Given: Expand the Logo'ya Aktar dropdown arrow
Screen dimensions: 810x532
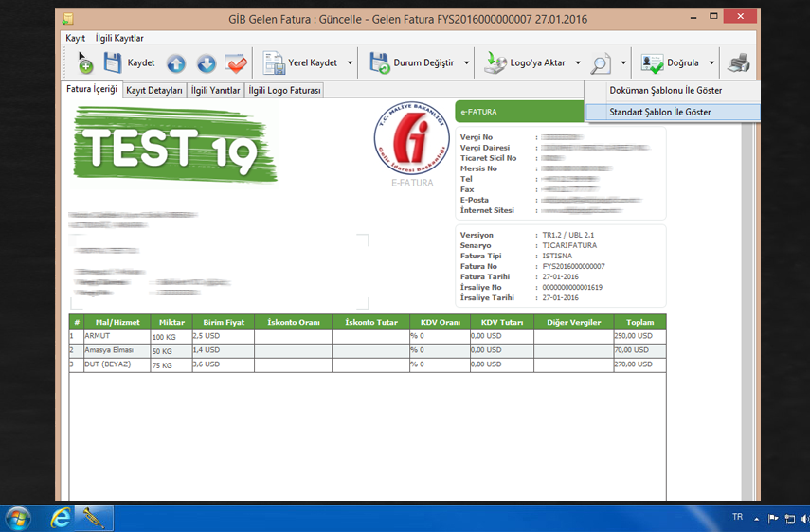Looking at the screenshot, I should pos(578,63).
